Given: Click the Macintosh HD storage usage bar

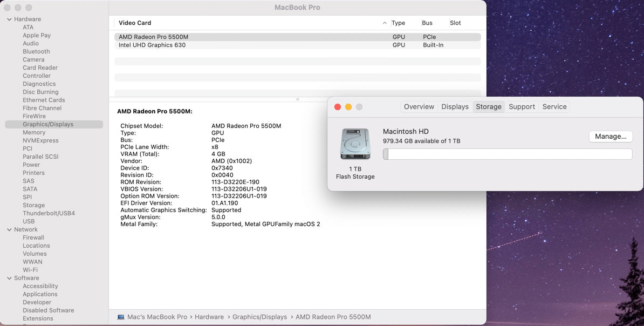Looking at the screenshot, I should pyautogui.click(x=508, y=154).
